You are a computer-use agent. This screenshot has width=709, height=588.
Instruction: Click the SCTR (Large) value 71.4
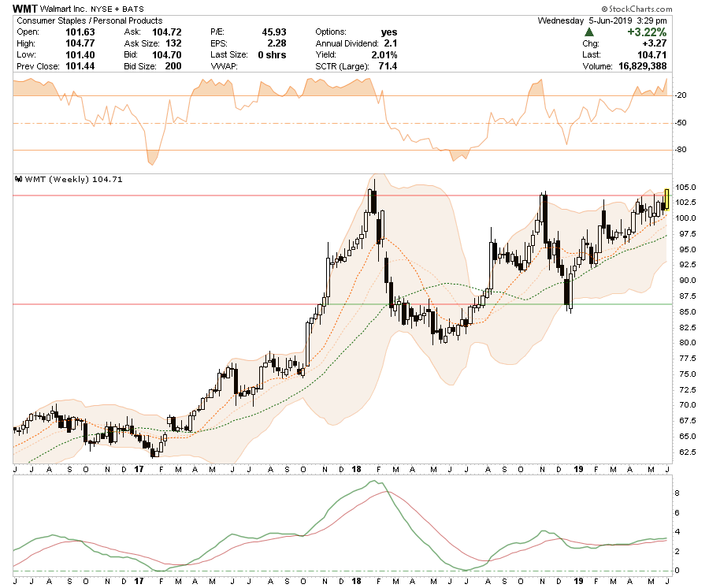[388, 66]
